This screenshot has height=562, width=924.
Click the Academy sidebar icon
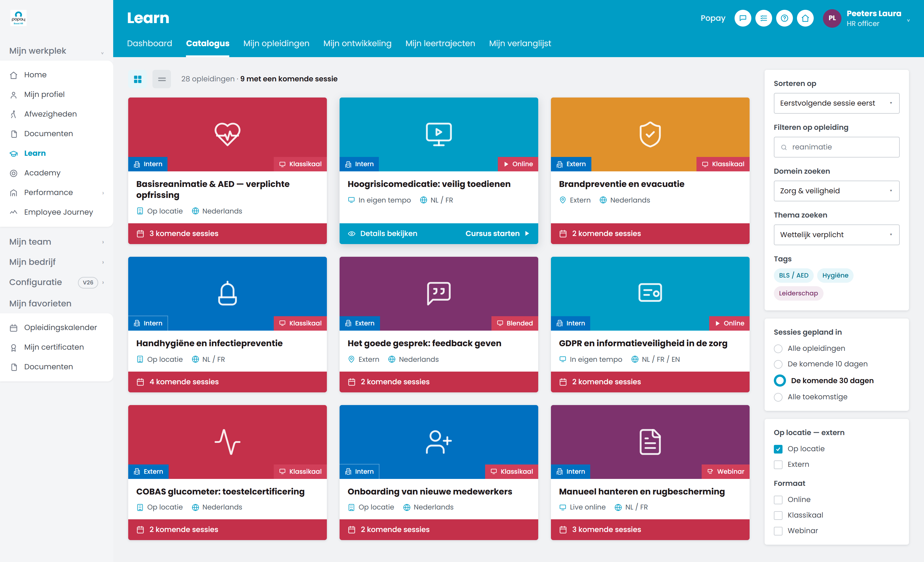(14, 173)
